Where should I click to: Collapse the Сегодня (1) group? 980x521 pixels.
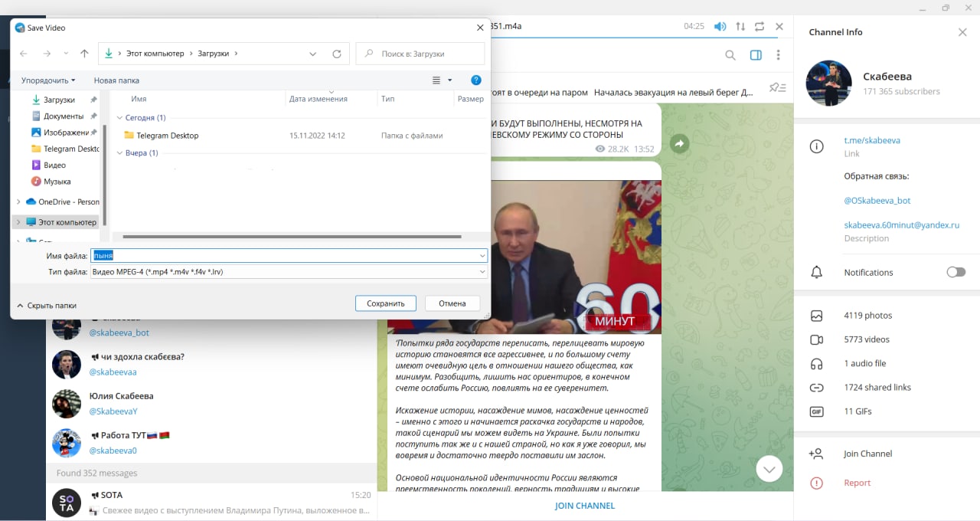pos(119,118)
